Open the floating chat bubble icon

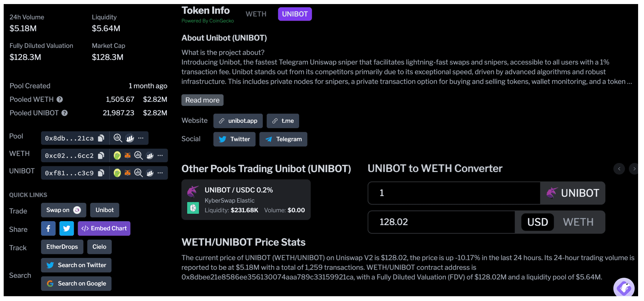pyautogui.click(x=624, y=288)
